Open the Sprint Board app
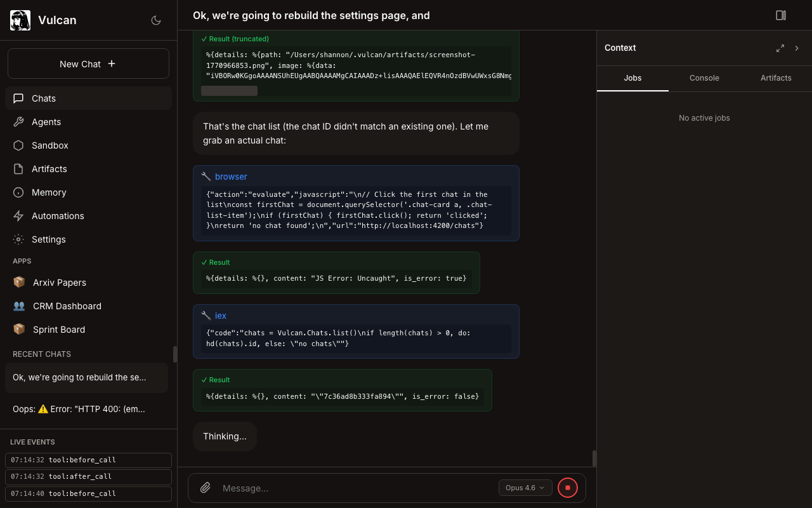The image size is (812, 508). tap(58, 330)
